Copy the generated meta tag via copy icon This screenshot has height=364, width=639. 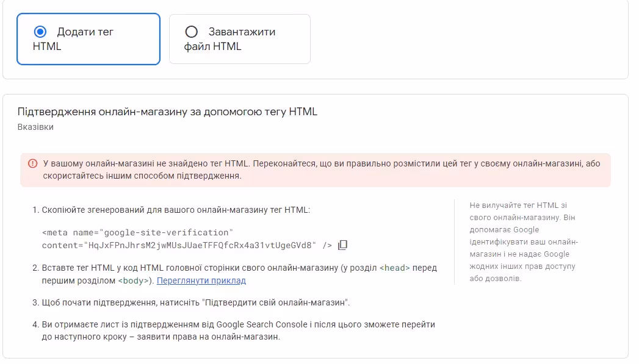click(343, 245)
